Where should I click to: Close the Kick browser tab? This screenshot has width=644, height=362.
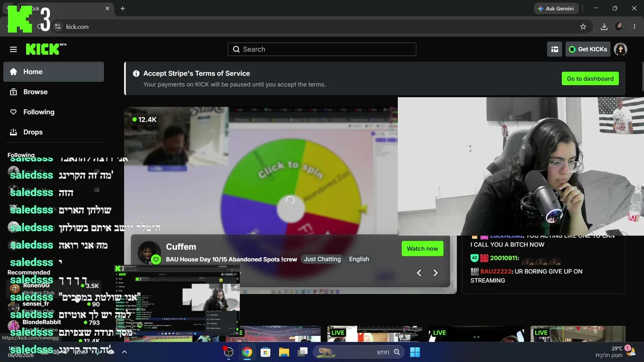[107, 9]
